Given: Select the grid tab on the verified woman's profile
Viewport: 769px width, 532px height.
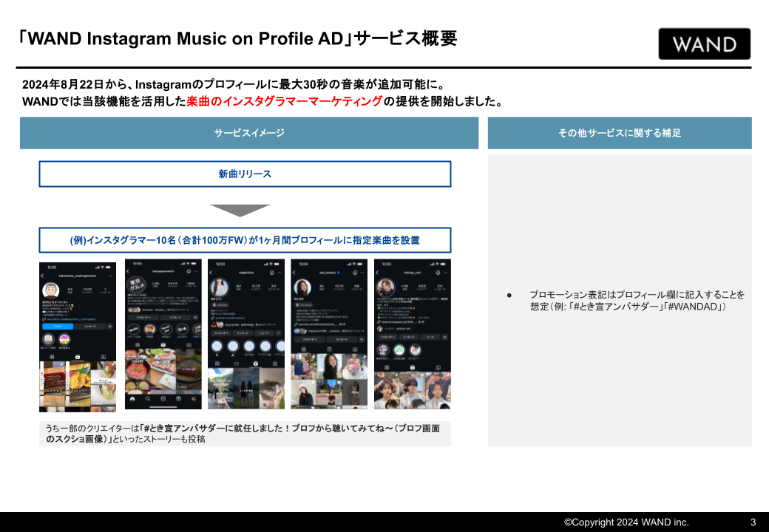Looking at the screenshot, I should click(303, 349).
